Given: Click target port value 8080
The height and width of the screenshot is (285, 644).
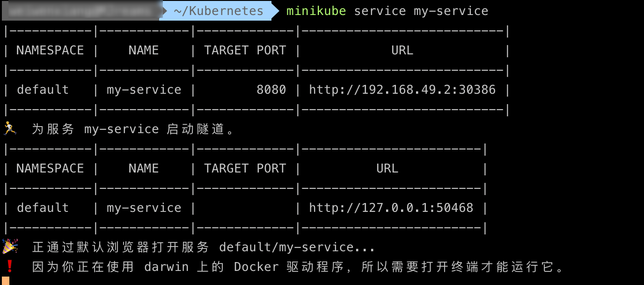Looking at the screenshot, I should 271,90.
